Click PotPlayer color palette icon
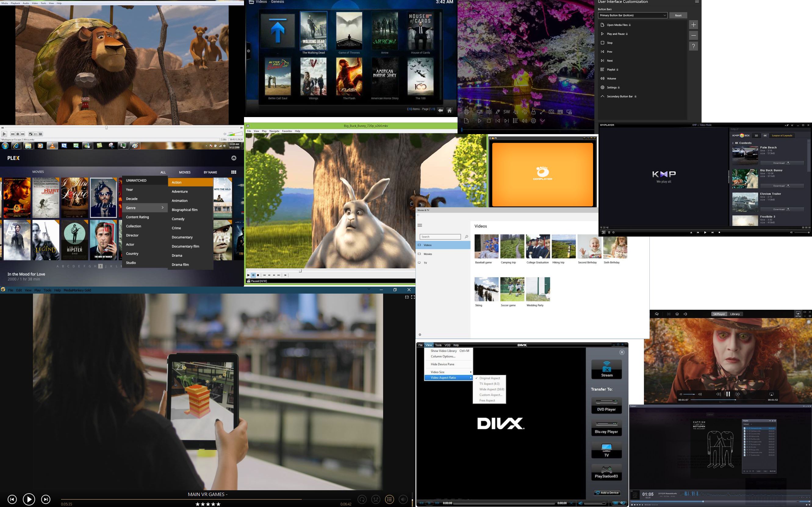The height and width of the screenshot is (507, 812). [524, 112]
